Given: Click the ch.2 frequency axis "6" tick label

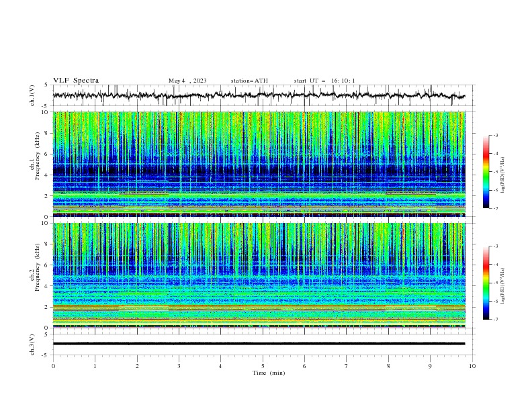Looking at the screenshot, I should pos(48,265).
